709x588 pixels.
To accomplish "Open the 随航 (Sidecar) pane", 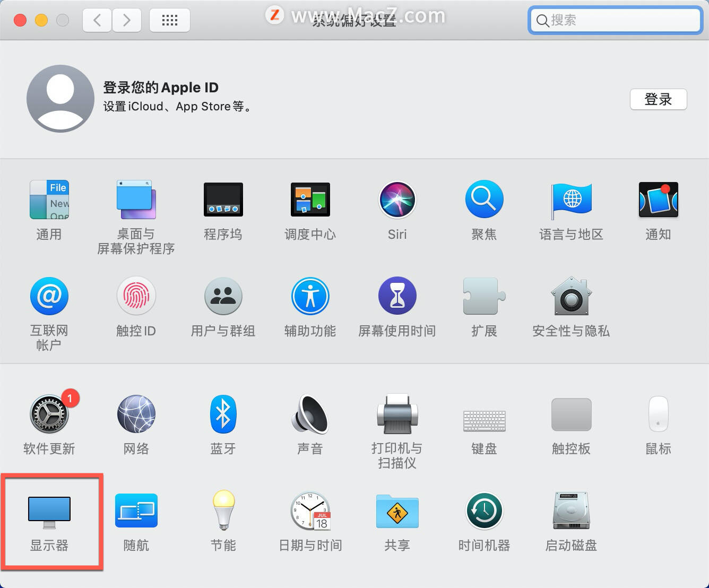I will [x=136, y=511].
